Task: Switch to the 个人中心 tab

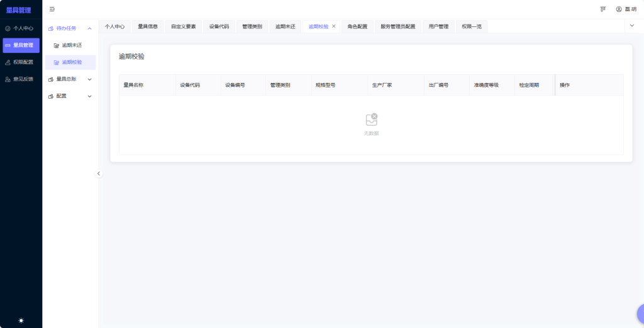Action: tap(114, 26)
